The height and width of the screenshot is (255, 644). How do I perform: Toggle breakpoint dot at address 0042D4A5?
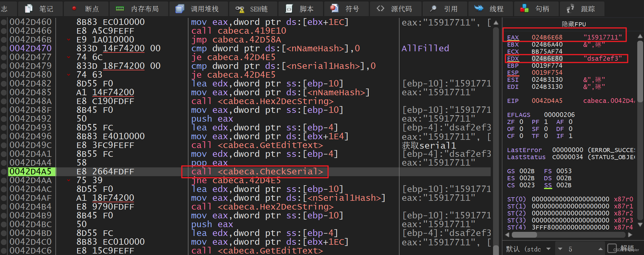(4, 171)
